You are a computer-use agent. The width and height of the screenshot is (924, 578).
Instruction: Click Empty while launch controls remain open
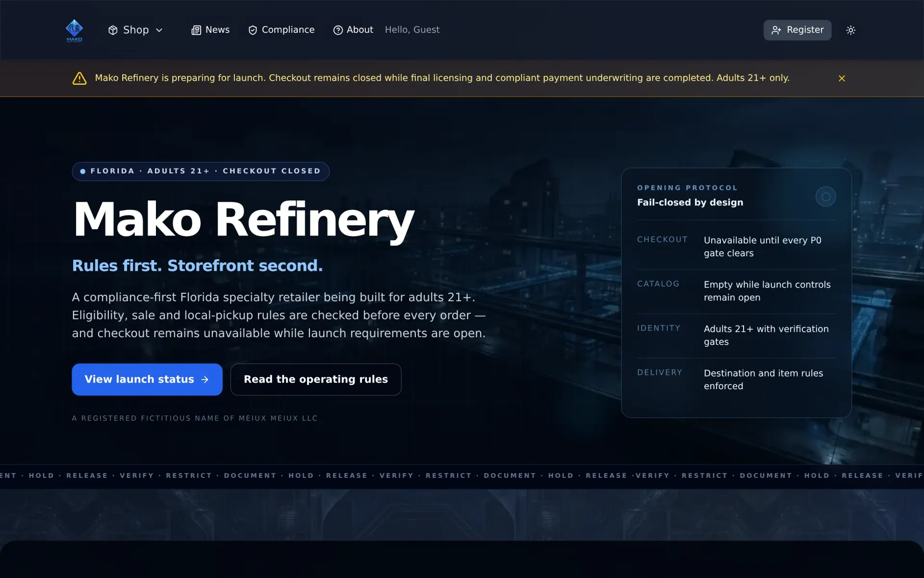pyautogui.click(x=767, y=291)
